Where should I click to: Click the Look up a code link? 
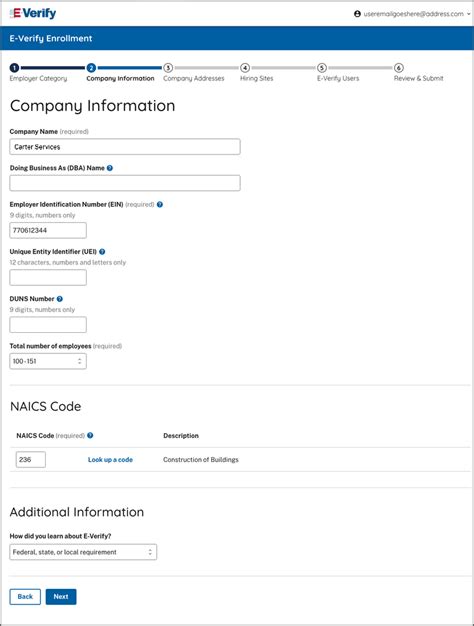tap(110, 460)
